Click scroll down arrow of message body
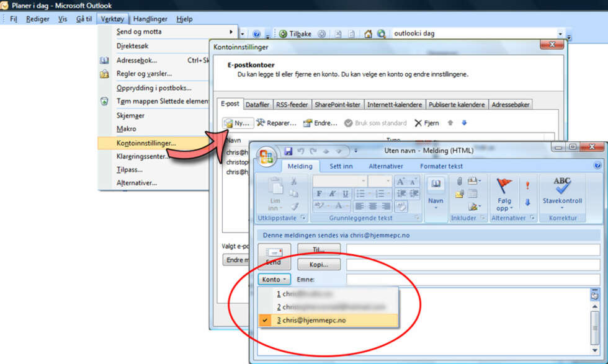Image resolution: width=608 pixels, height=364 pixels. pyautogui.click(x=595, y=350)
